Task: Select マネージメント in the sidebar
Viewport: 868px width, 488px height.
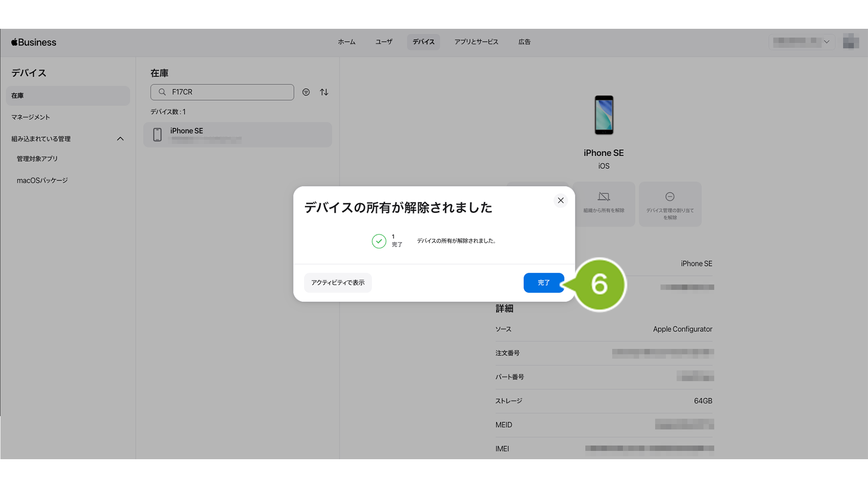Action: pyautogui.click(x=31, y=117)
